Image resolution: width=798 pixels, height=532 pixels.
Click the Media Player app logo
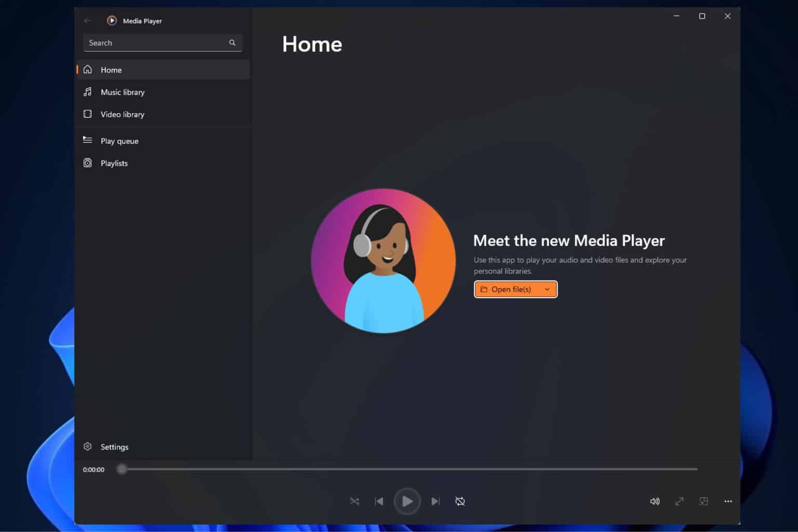[x=112, y=21]
